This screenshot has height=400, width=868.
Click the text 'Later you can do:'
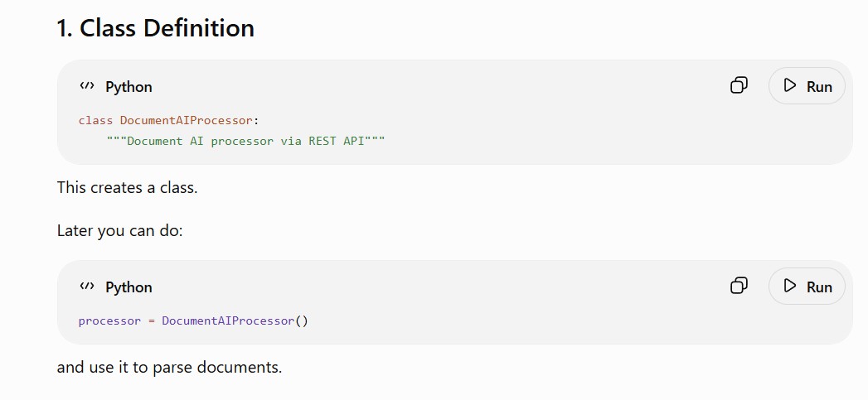(119, 230)
